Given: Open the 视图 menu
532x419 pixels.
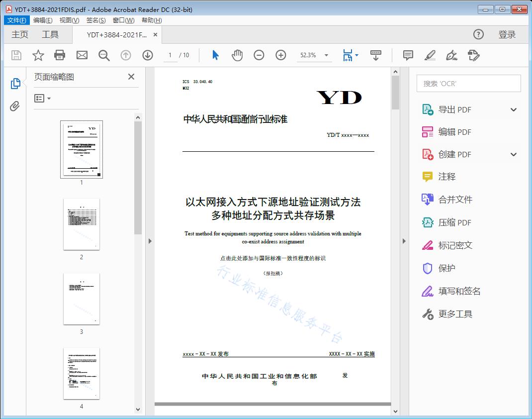Looking at the screenshot, I should (69, 20).
